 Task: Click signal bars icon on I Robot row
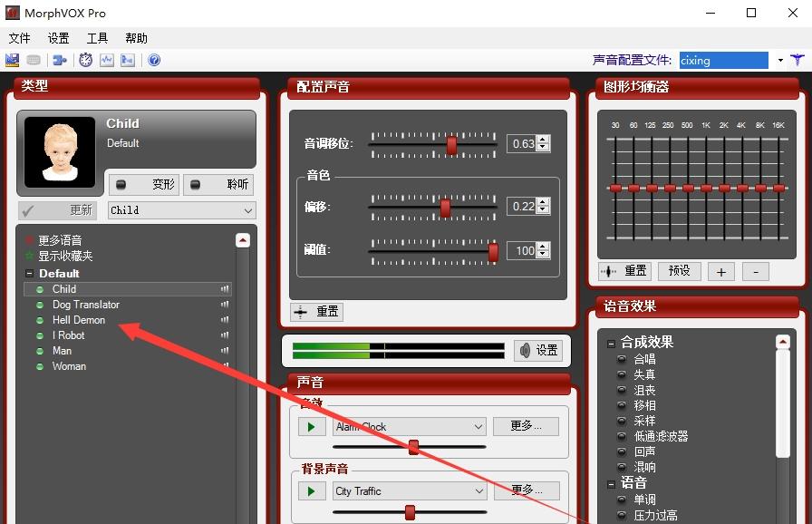tap(225, 335)
